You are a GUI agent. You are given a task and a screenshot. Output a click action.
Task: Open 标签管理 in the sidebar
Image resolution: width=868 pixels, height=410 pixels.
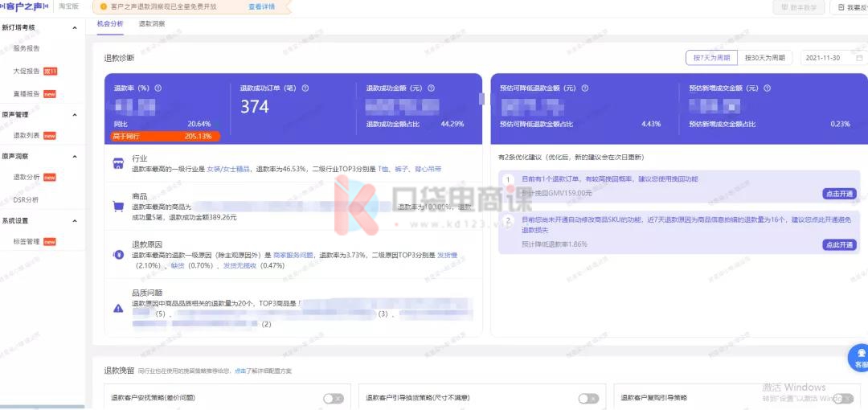click(27, 241)
